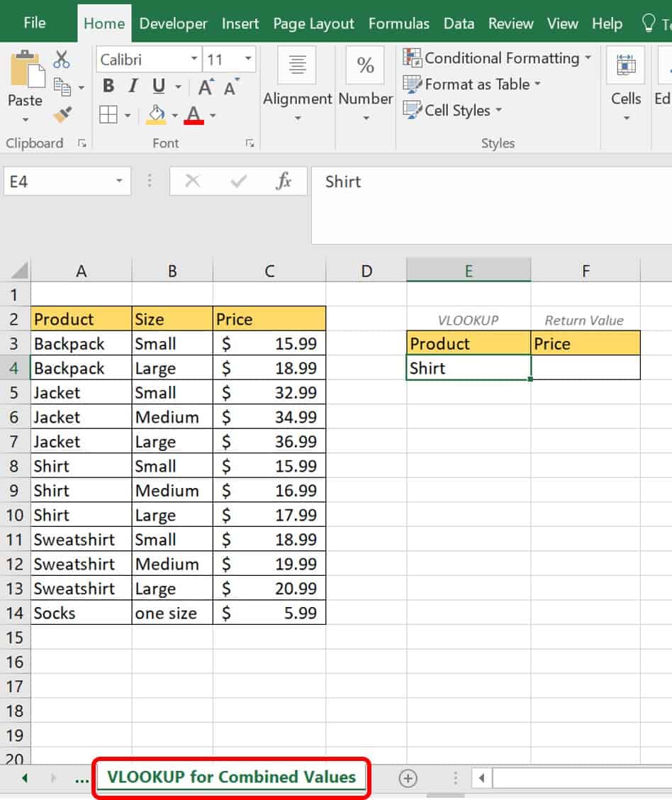Image resolution: width=672 pixels, height=800 pixels.
Task: Select the Format Painter brush
Action: (x=62, y=113)
